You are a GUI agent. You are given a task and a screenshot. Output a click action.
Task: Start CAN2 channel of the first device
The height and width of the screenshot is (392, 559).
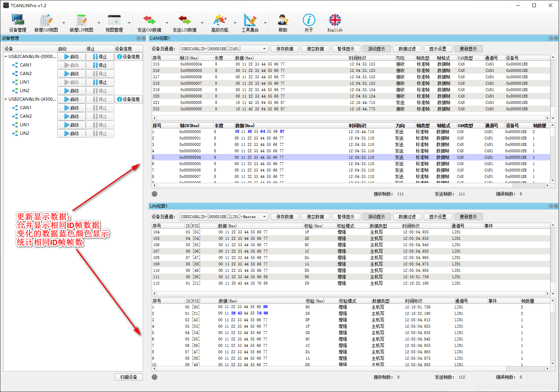point(72,74)
